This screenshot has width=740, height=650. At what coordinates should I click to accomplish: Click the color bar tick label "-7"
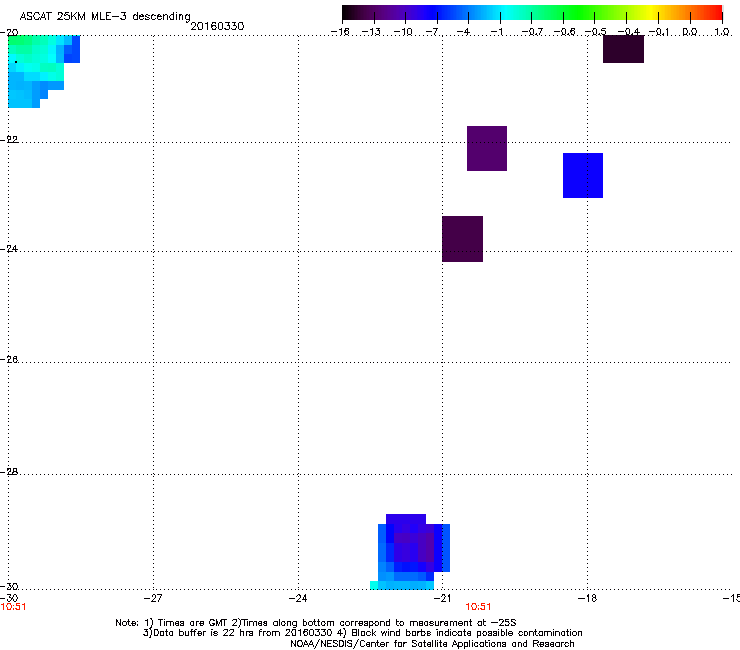(432, 32)
